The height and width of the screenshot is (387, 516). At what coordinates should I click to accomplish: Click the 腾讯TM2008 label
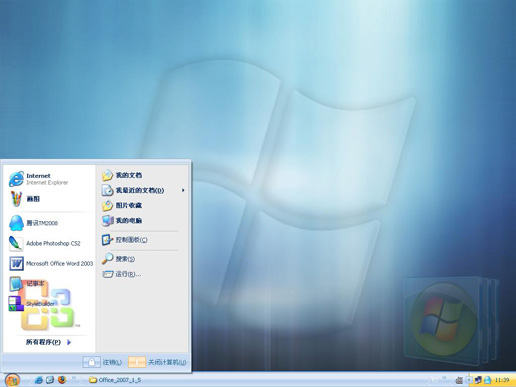pos(42,223)
